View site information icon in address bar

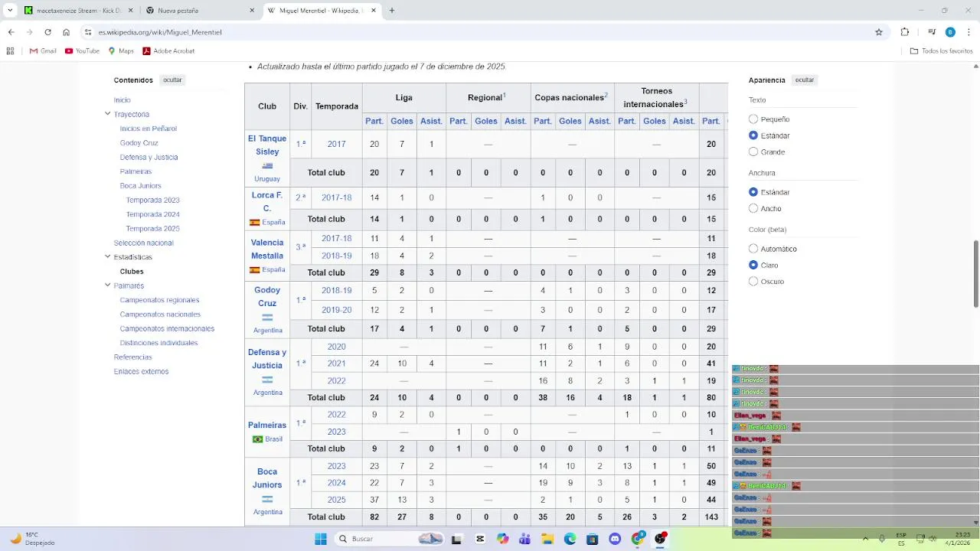click(88, 32)
